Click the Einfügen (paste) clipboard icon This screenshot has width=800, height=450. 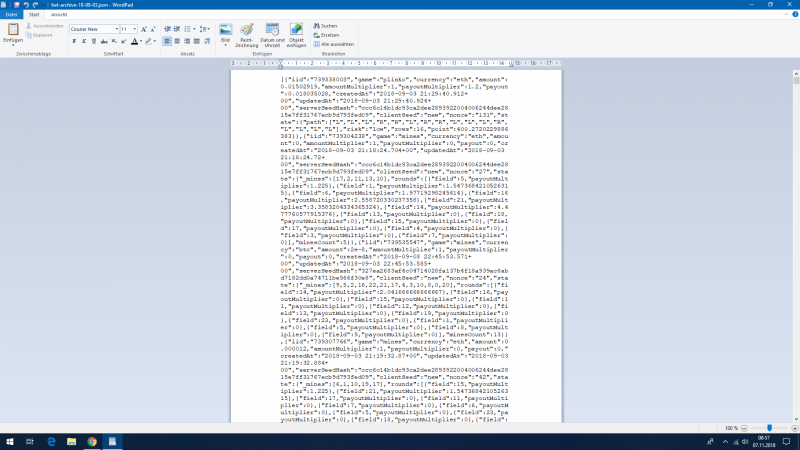click(13, 29)
